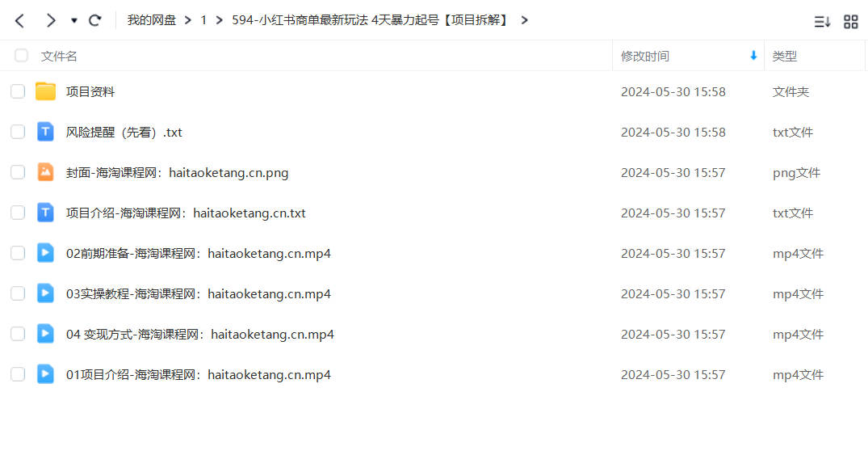868x468 pixels.
Task: Click the image icon of 封面 png
Action: click(x=45, y=172)
